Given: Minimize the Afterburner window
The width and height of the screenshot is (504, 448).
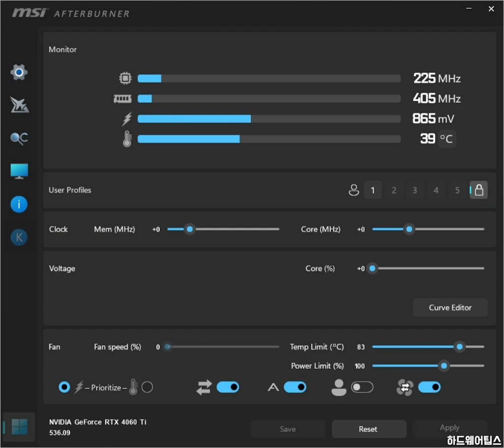Looking at the screenshot, I should pos(469,9).
